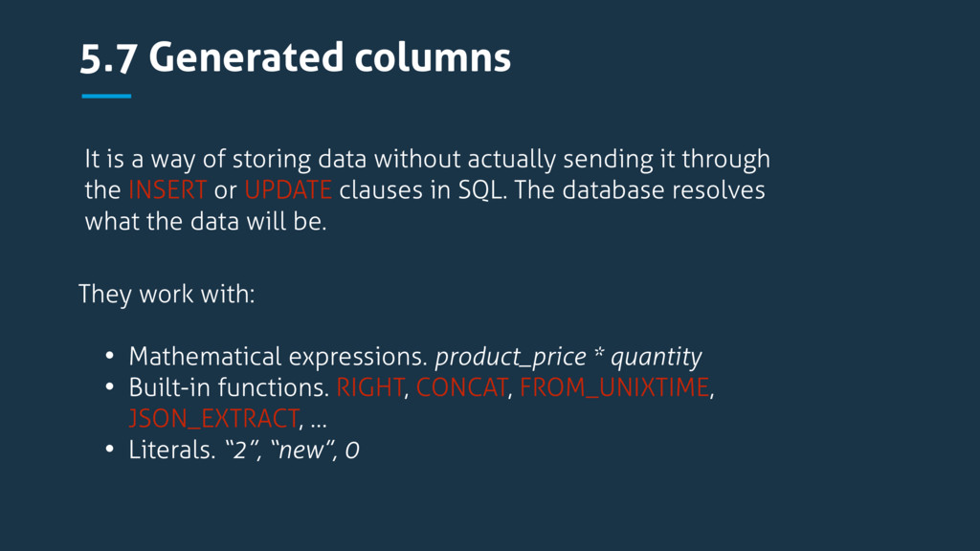This screenshot has width=980, height=551.
Task: Click the red CONCAT function name
Action: 461,388
